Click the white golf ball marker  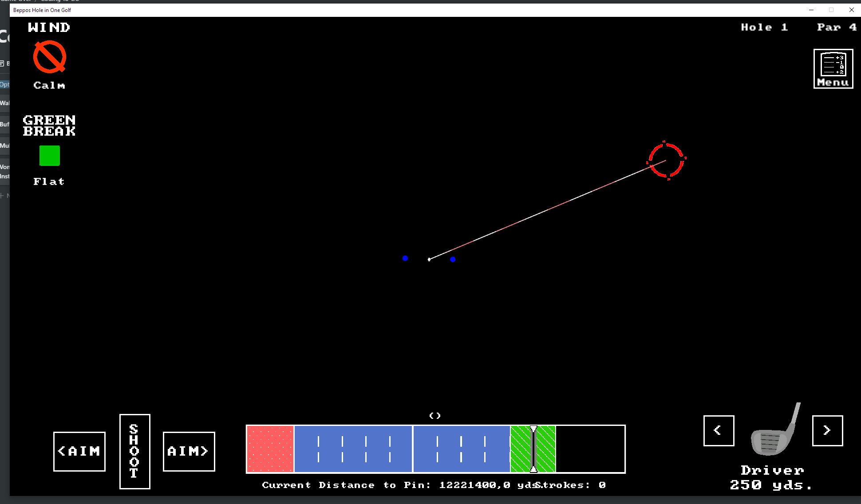coord(429,260)
